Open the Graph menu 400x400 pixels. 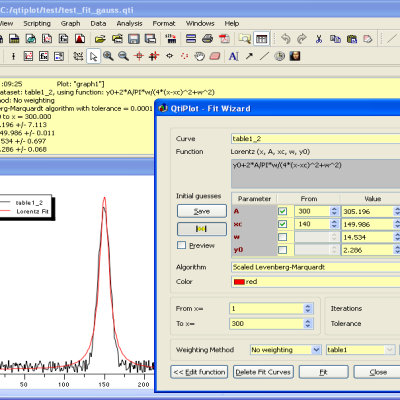pyautogui.click(x=70, y=23)
